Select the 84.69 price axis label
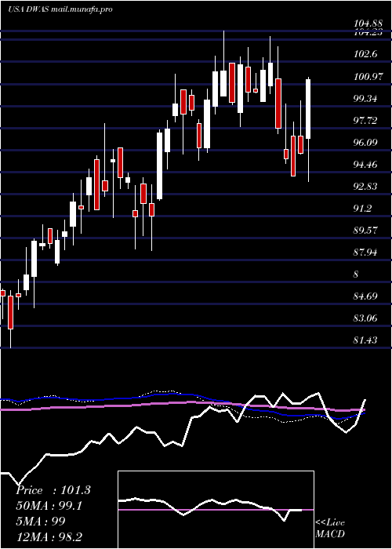The height and width of the screenshot is (549, 392). (366, 296)
